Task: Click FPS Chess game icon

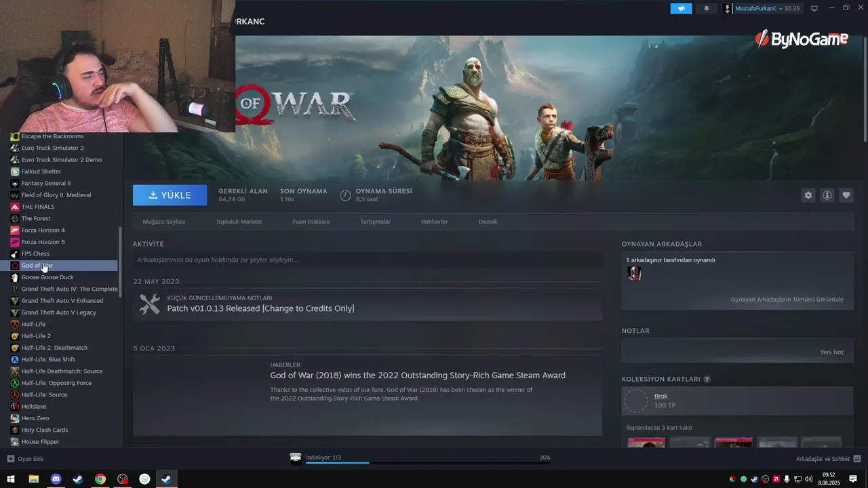Action: coord(15,253)
